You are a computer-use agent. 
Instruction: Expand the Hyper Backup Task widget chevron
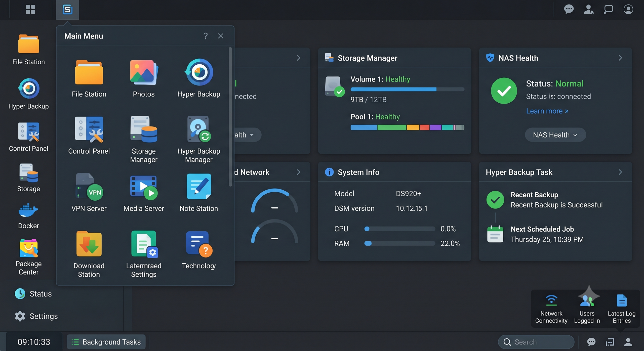click(620, 172)
